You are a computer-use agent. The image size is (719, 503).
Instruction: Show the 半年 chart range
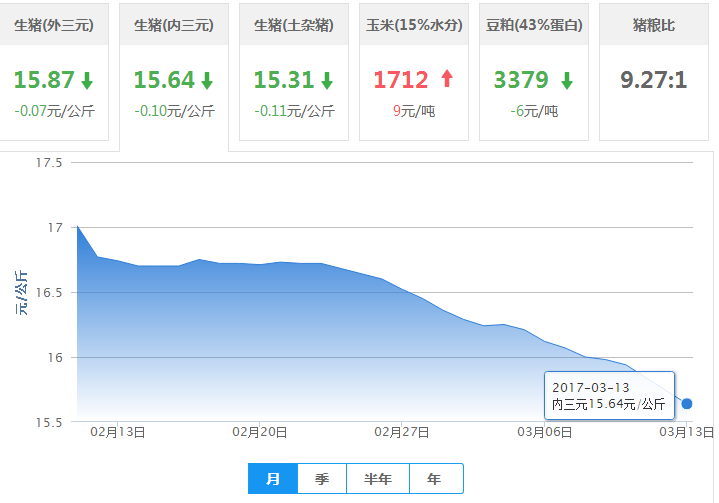(378, 479)
